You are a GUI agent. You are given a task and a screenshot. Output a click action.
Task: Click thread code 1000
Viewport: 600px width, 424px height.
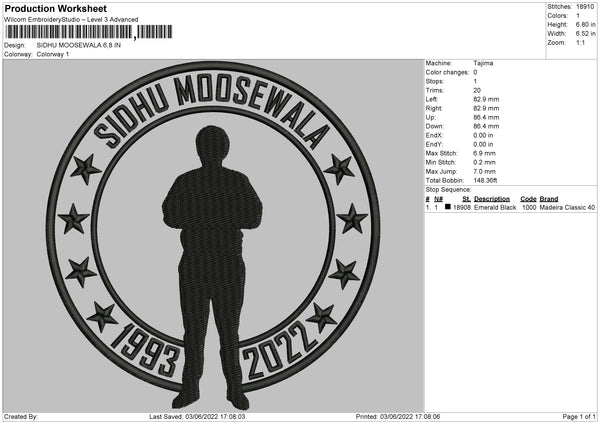click(529, 207)
